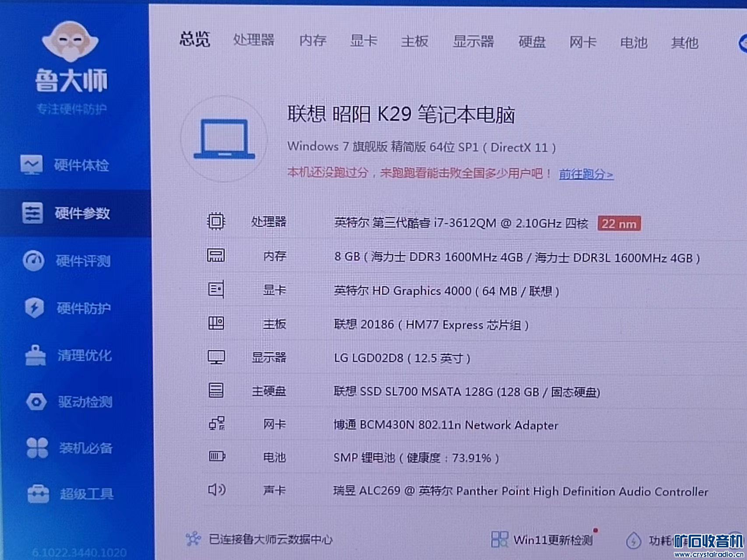
Task: Click the 显卡 graphics card icon
Action: coord(216,289)
